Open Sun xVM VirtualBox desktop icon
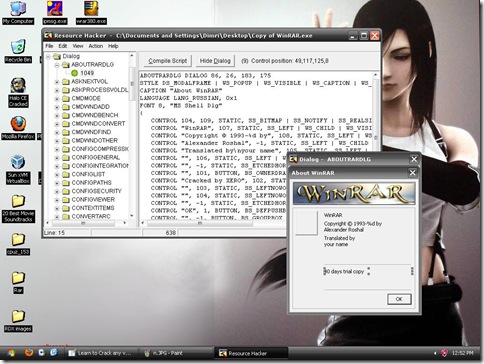This screenshot has height=364, width=484. click(18, 170)
